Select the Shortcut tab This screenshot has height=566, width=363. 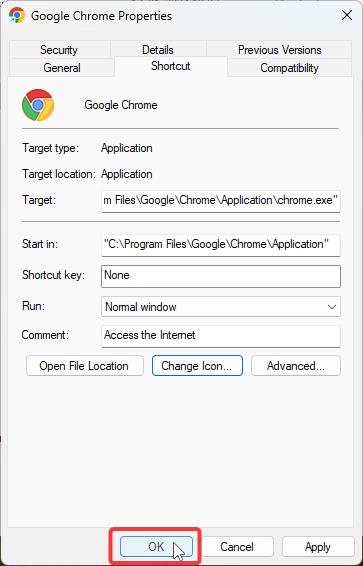171,66
